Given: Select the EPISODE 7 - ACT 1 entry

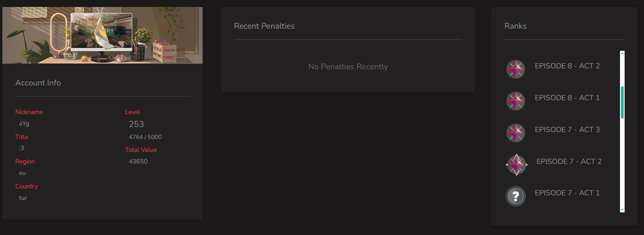Looking at the screenshot, I should click(567, 193).
